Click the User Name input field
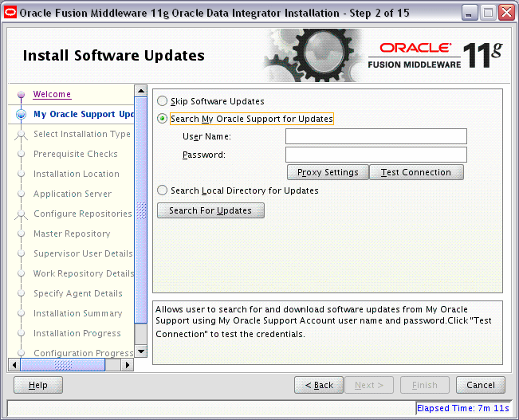Screen dimensions: 519x420 tap(376, 136)
